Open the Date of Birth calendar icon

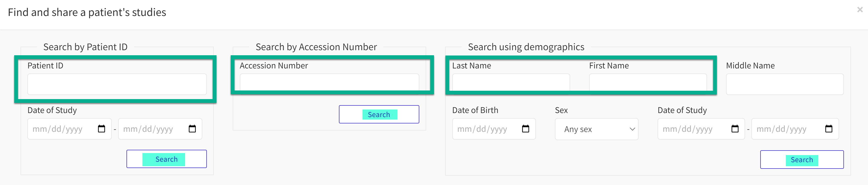(525, 128)
